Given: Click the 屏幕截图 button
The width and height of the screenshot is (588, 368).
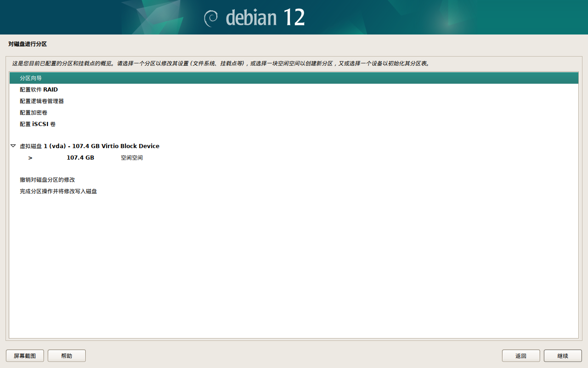Looking at the screenshot, I should coord(25,356).
